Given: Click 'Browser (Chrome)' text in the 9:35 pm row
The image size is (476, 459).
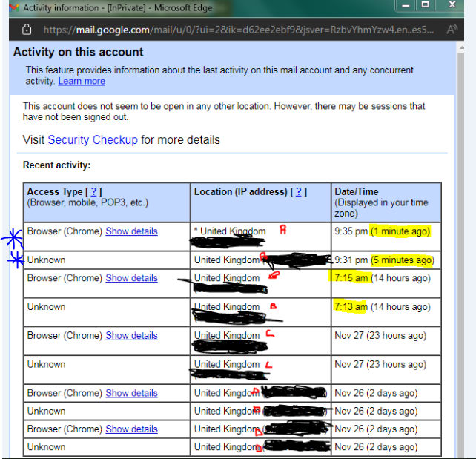Looking at the screenshot, I should coord(65,231).
